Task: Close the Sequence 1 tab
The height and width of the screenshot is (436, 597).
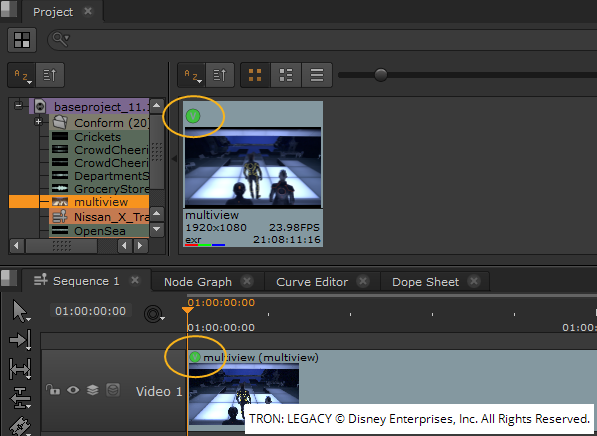Action: (135, 280)
